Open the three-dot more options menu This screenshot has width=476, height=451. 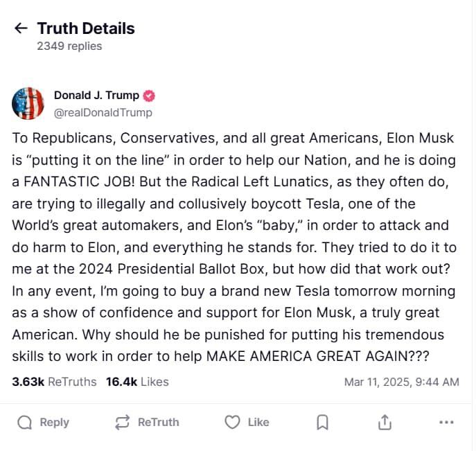tap(447, 422)
